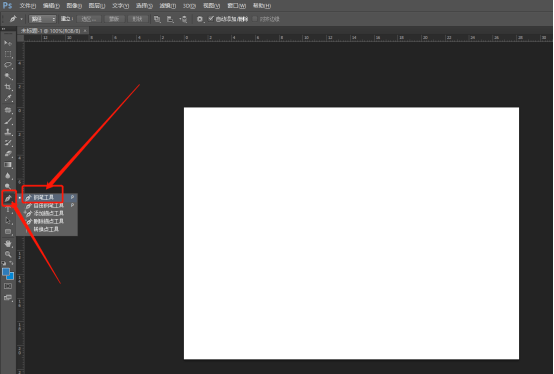554x374 pixels.
Task: Click the foreground color swatch
Action: point(6,272)
